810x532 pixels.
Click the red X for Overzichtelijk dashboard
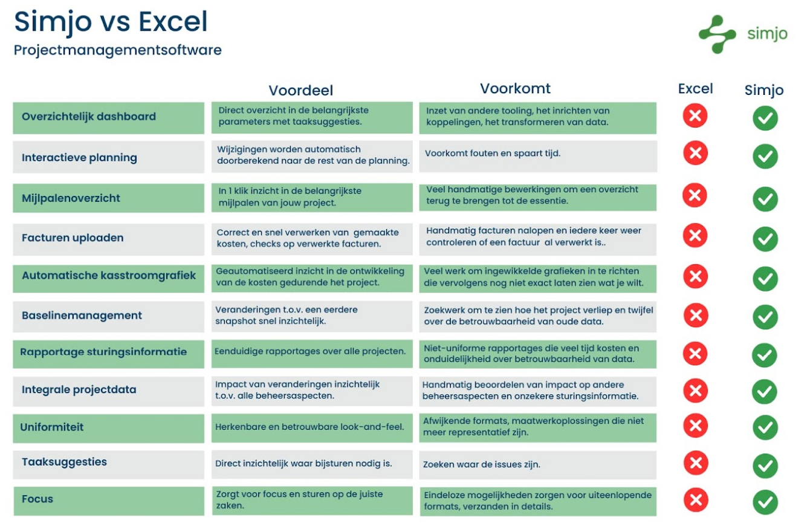click(695, 115)
